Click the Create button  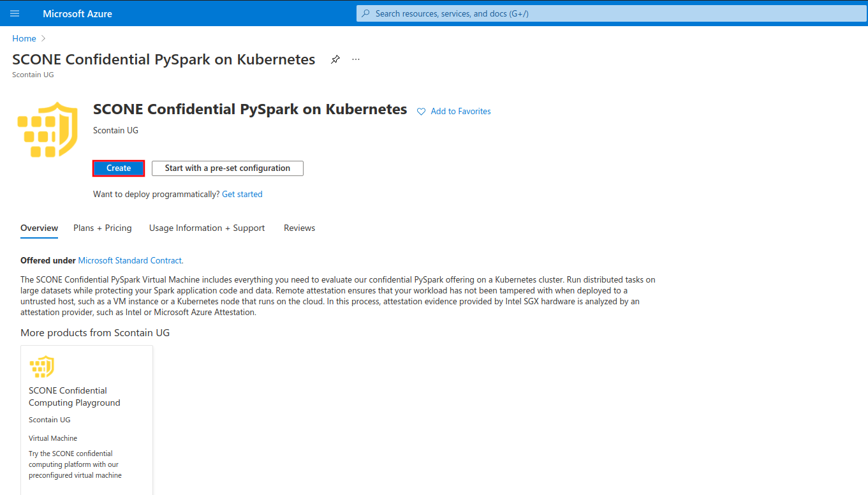pos(118,168)
